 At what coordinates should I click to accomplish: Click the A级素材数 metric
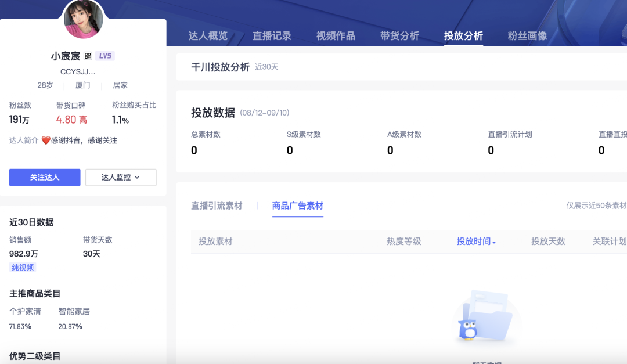pyautogui.click(x=404, y=143)
